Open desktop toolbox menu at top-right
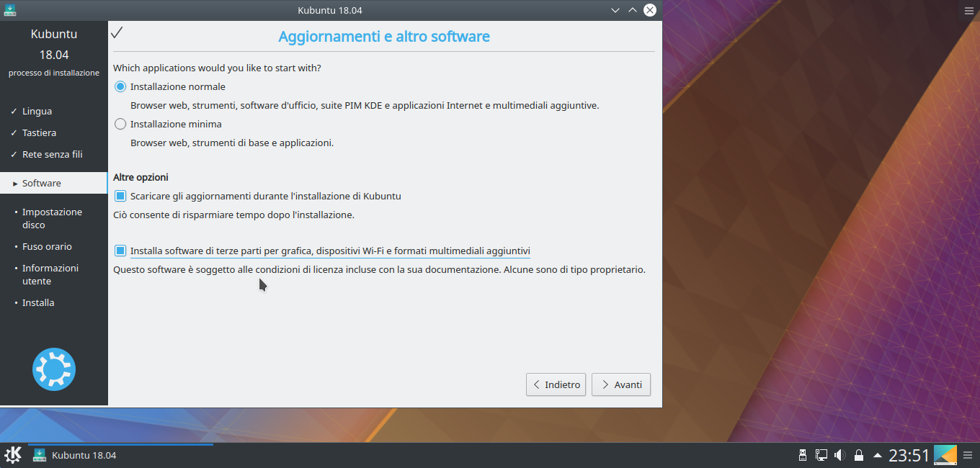980x468 pixels. [x=968, y=10]
